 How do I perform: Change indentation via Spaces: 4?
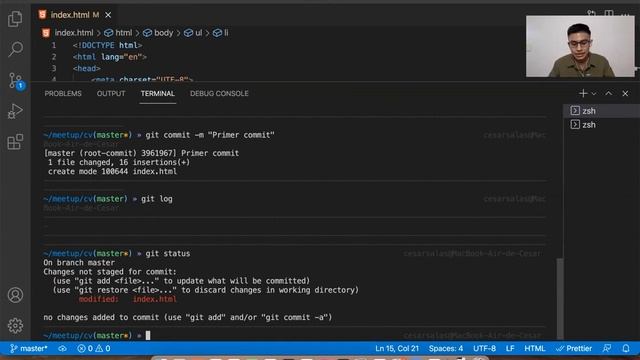pos(446,349)
